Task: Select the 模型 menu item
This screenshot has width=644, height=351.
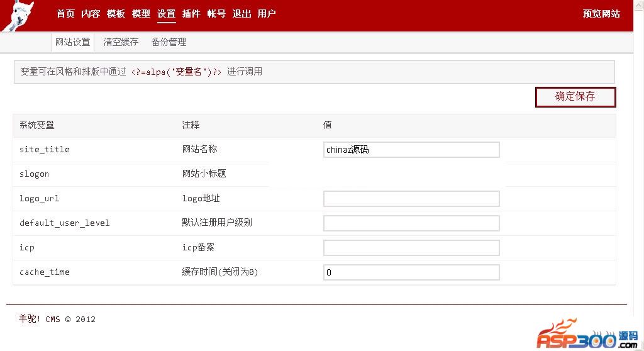Action: 141,14
